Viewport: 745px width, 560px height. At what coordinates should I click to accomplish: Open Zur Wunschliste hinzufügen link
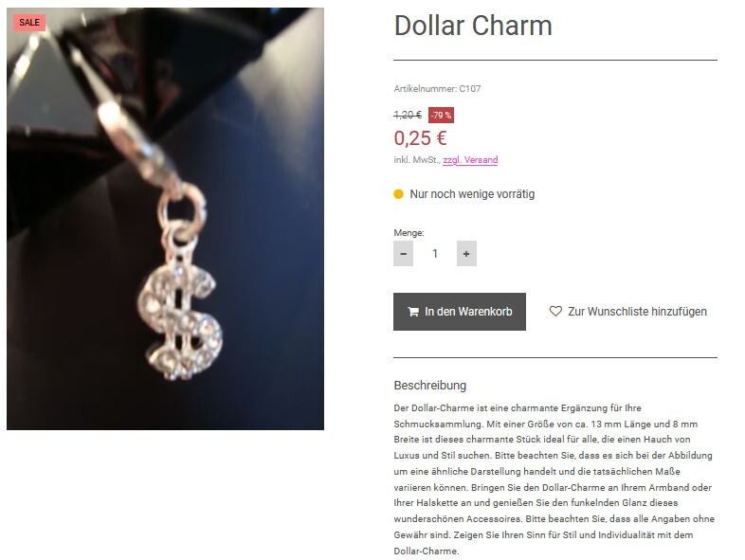[x=628, y=312]
